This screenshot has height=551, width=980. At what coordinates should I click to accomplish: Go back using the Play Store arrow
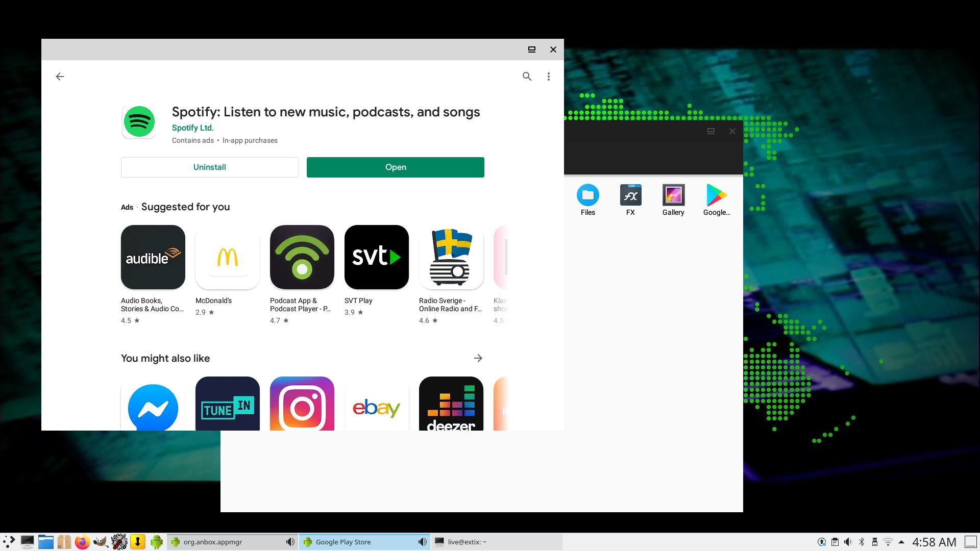coord(60,77)
